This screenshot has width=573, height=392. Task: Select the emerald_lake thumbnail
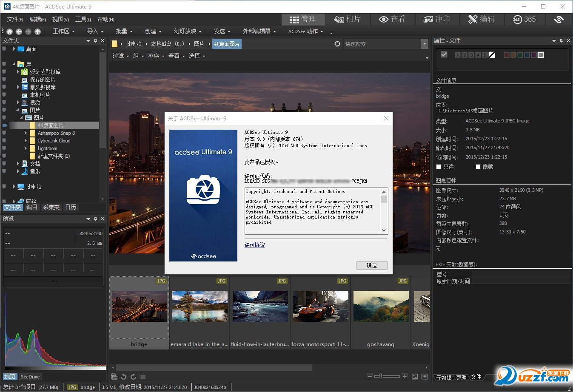[x=200, y=313]
